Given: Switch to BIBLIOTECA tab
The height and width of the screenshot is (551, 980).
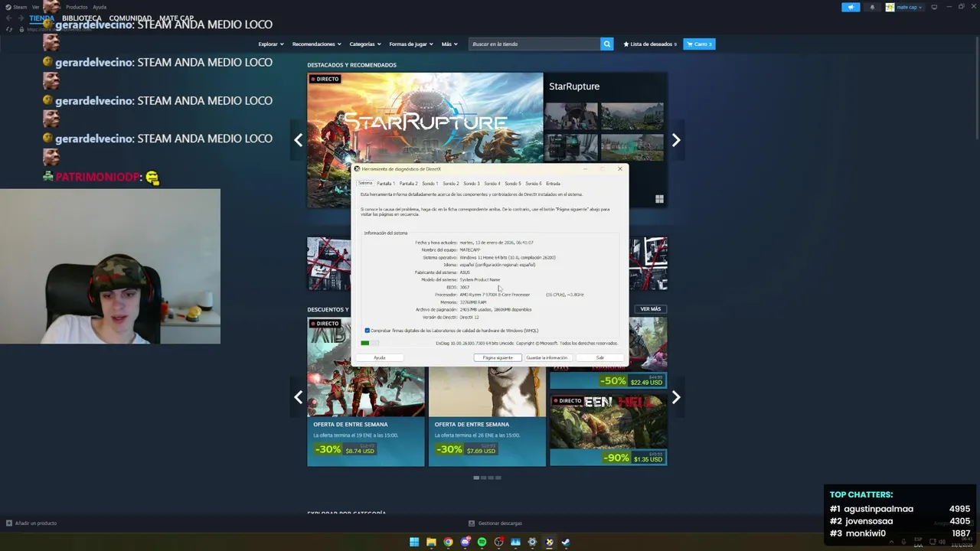Looking at the screenshot, I should click(81, 18).
